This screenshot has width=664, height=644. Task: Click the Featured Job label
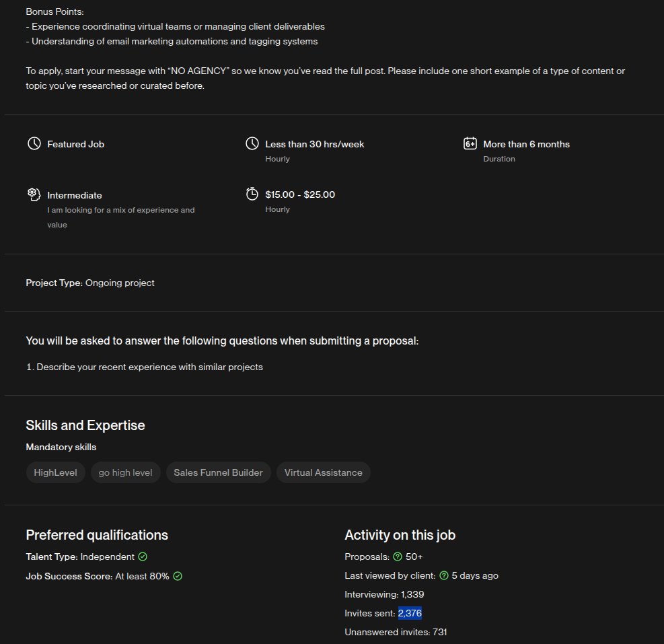[x=75, y=144]
